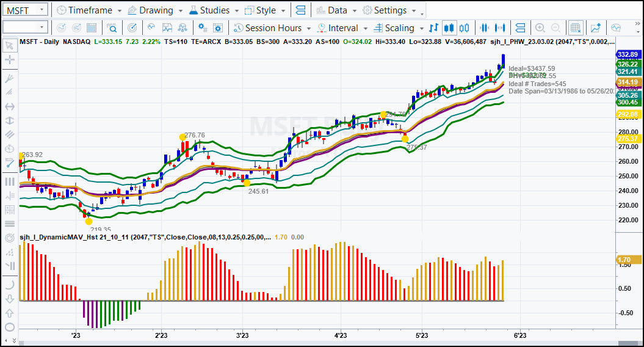Viewport: 644px width, 347px height.
Task: Open the gear with hash settings icon
Action: coord(203,27)
